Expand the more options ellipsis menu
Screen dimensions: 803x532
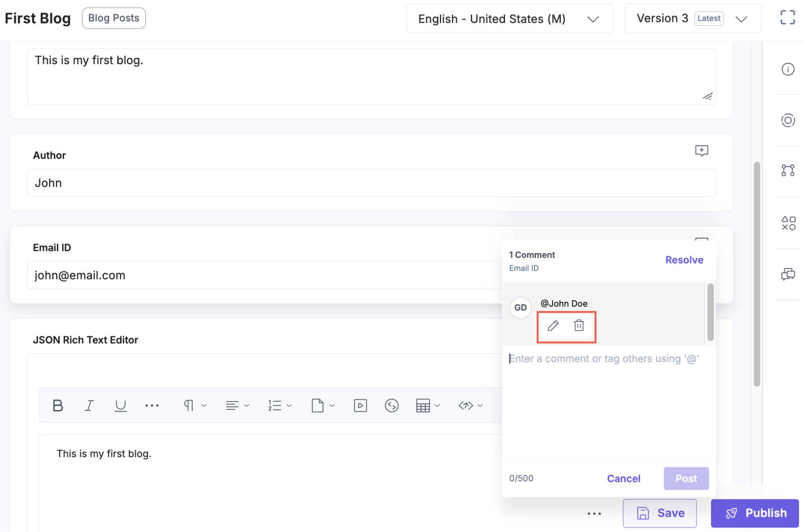point(595,512)
